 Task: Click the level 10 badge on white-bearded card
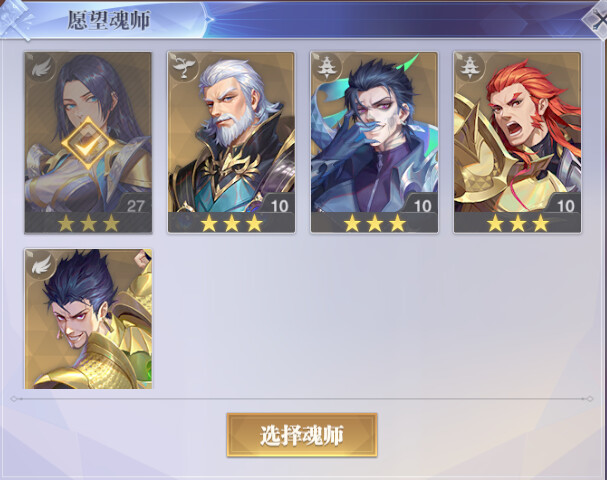pos(279,206)
